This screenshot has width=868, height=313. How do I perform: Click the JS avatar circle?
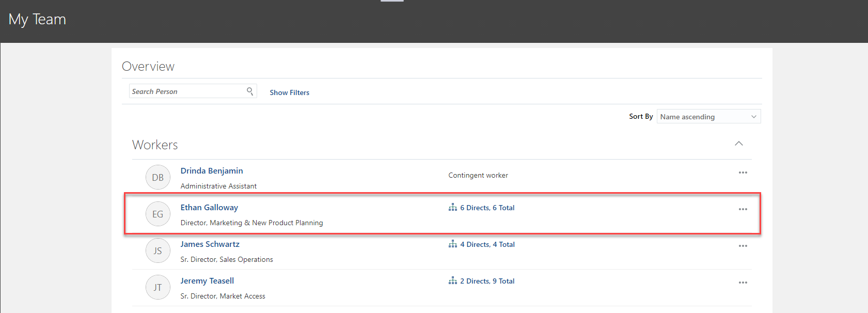click(158, 251)
